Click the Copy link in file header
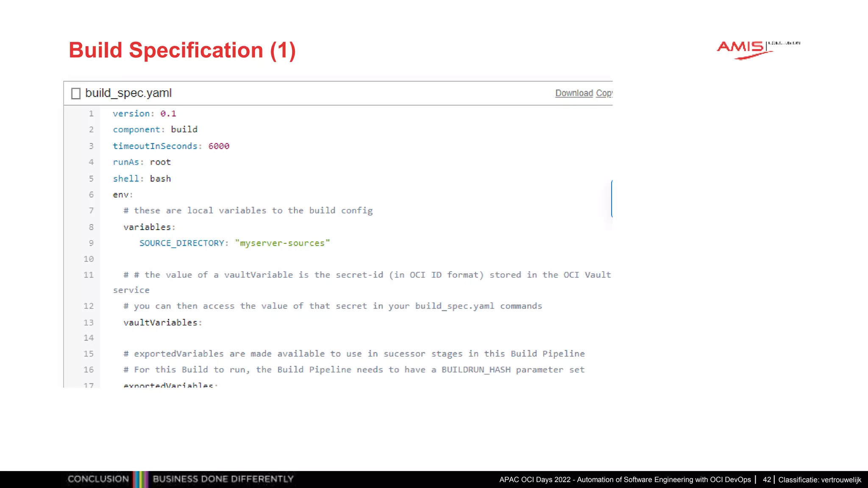Image resolution: width=868 pixels, height=488 pixels. [x=604, y=93]
